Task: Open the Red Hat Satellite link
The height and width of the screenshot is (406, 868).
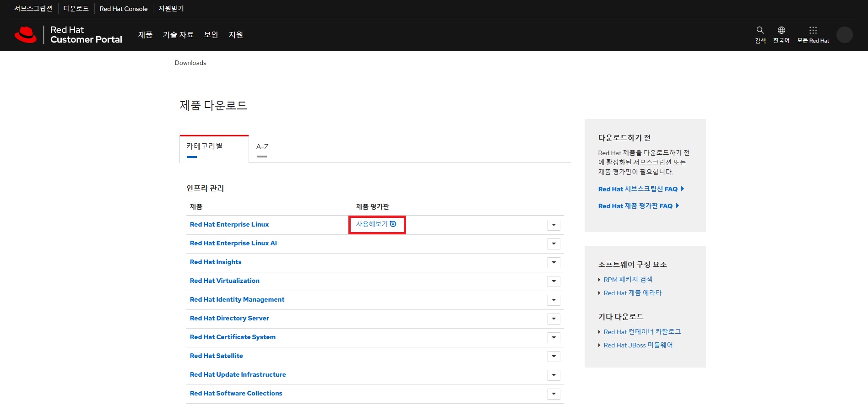Action: coord(217,356)
